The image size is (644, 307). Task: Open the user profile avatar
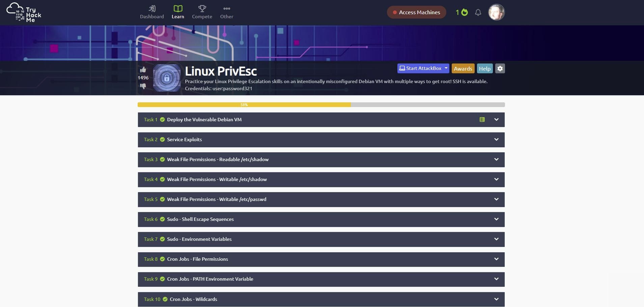point(496,12)
